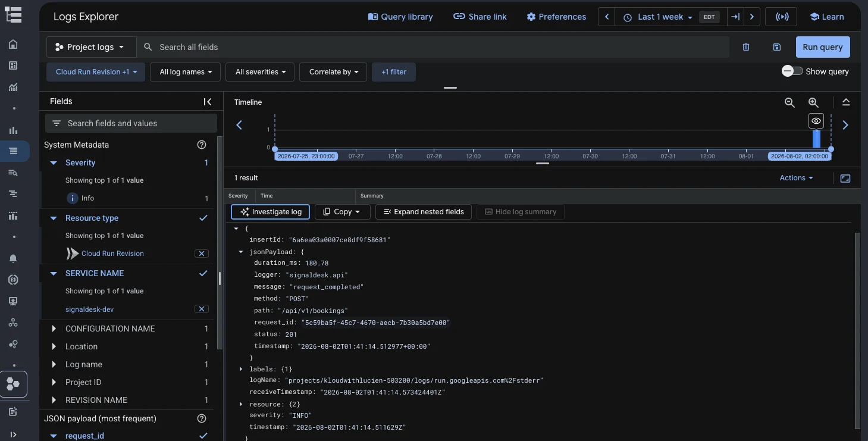Remove the signaldesk-dev service name filter
Screen dimensions: 868x441
(202, 309)
